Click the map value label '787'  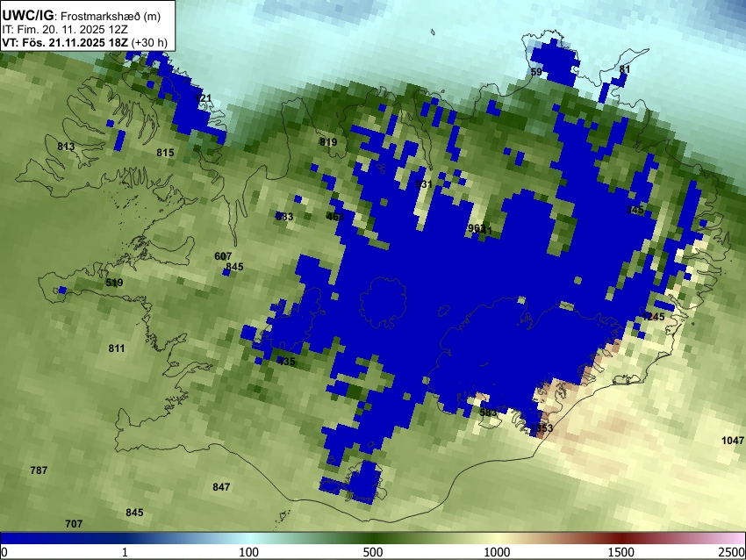click(39, 470)
